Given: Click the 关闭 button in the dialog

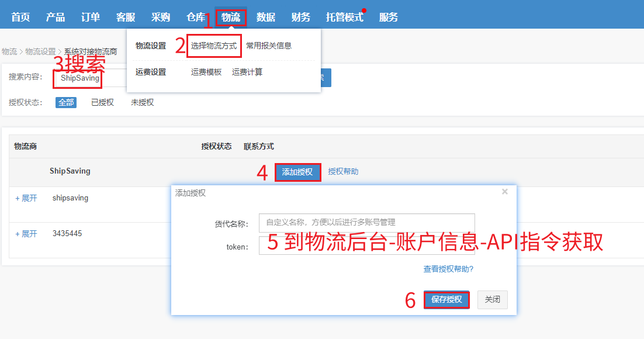Looking at the screenshot, I should point(493,300).
